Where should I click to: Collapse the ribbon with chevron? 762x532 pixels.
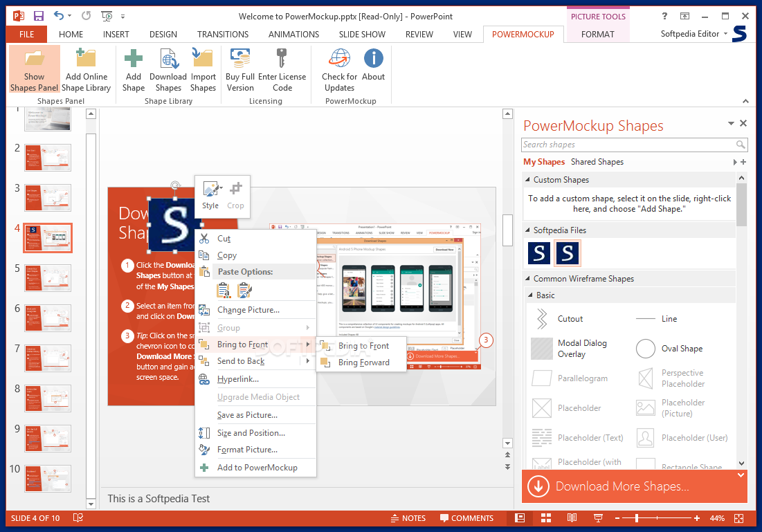(745, 101)
